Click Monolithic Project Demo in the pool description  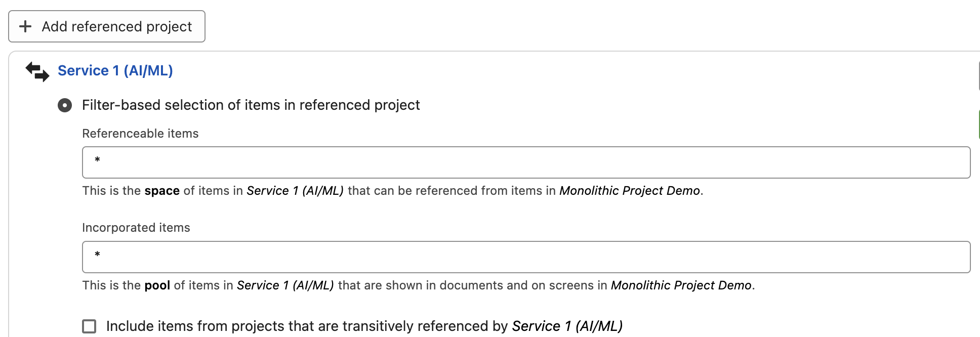point(681,285)
